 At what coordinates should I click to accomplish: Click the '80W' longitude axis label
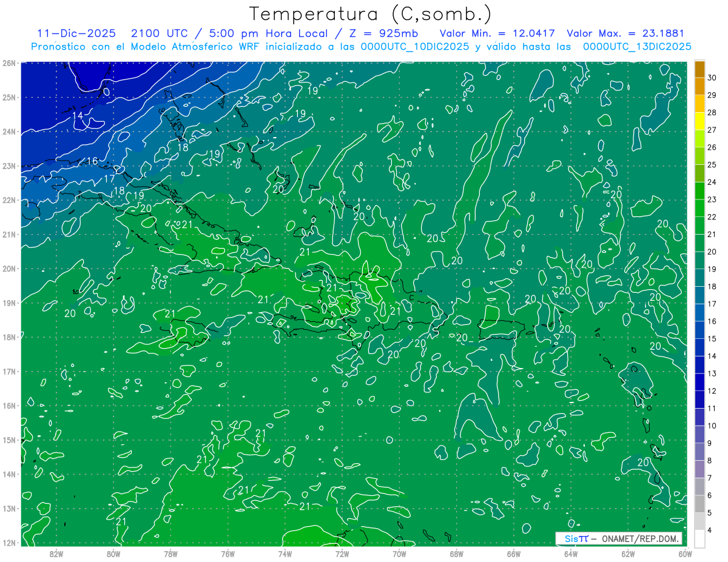point(113,553)
